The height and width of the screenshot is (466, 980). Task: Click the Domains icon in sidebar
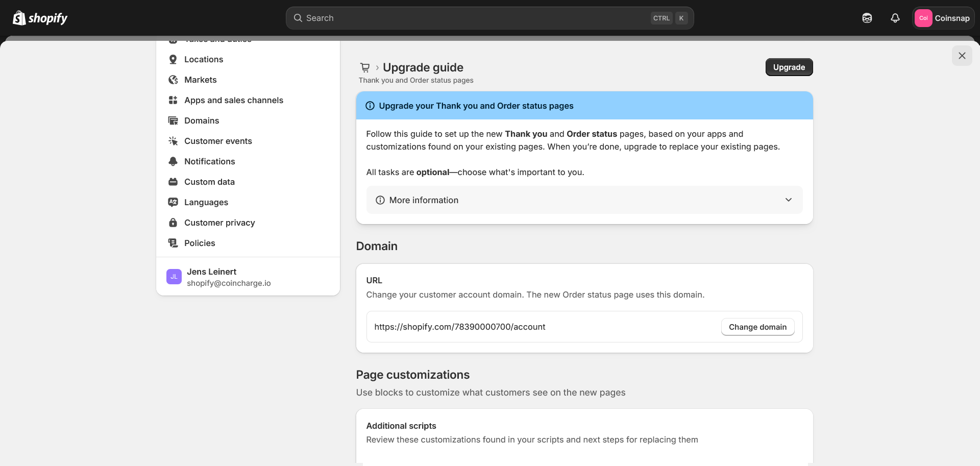pos(173,120)
